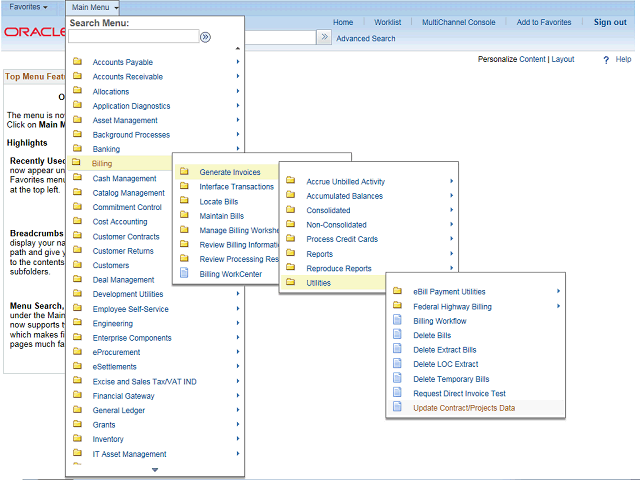The height and width of the screenshot is (480, 640).
Task: Click the Delete Bills document icon
Action: click(x=398, y=336)
